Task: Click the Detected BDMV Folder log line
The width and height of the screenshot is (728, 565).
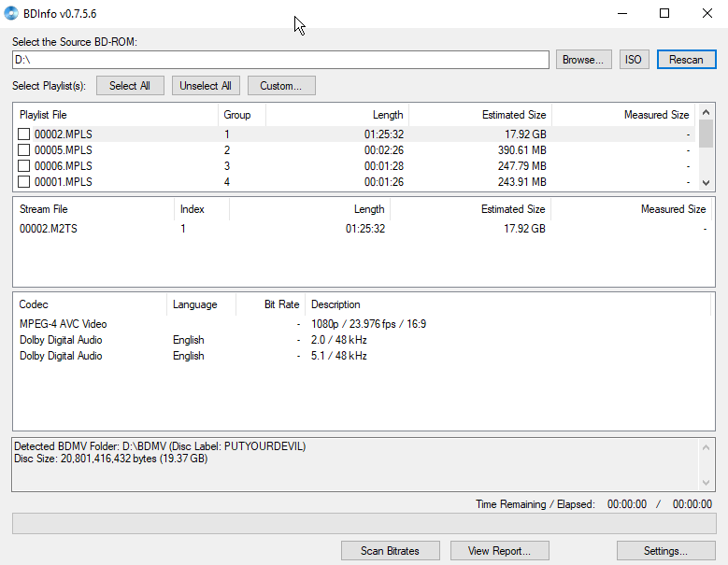Action: coord(160,446)
